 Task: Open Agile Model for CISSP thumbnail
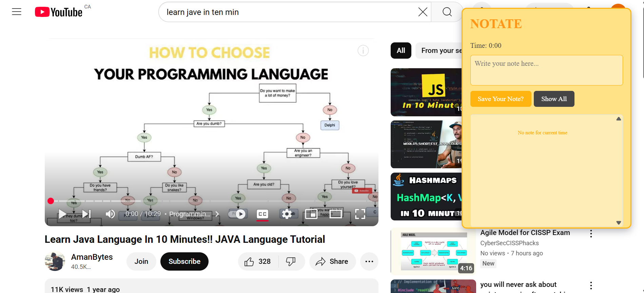click(x=433, y=251)
